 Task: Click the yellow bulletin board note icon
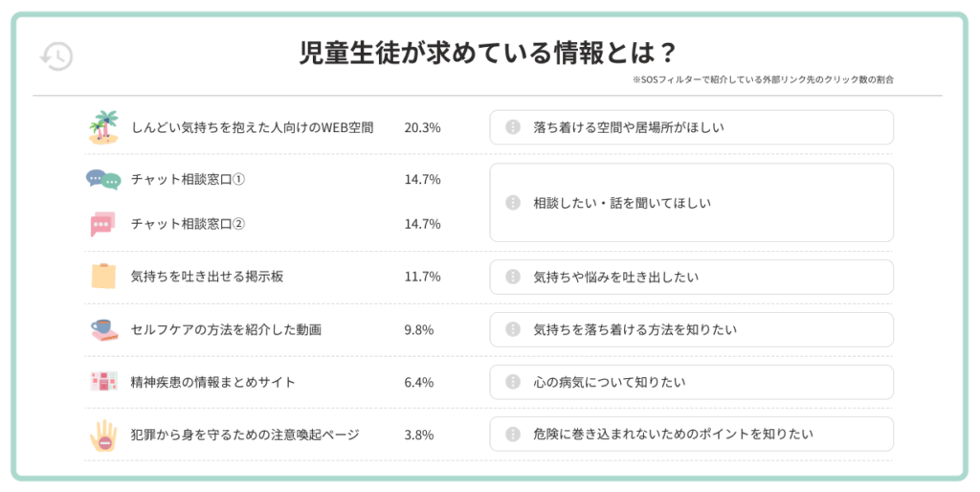pos(103,277)
